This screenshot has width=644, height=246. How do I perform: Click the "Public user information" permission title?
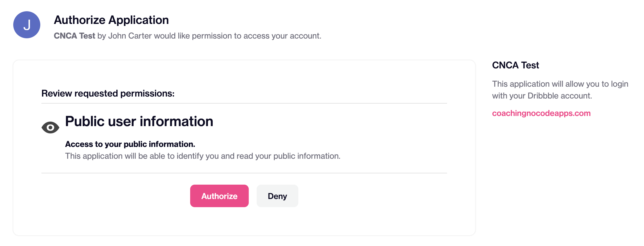coord(139,121)
